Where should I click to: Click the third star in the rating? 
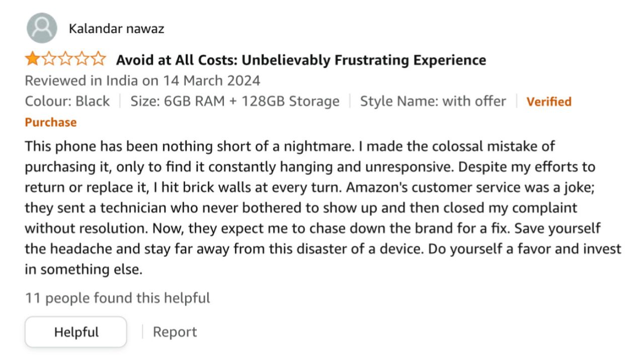65,60
